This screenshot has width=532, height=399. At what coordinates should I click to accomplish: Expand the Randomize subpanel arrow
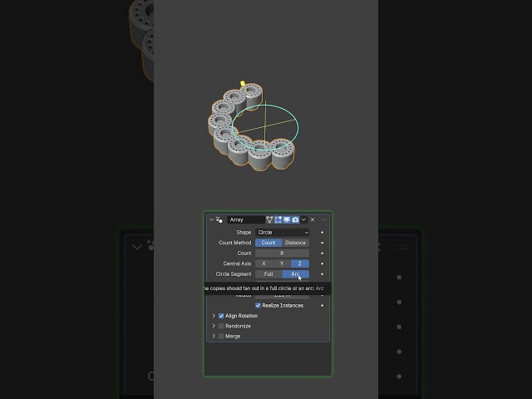[214, 326]
